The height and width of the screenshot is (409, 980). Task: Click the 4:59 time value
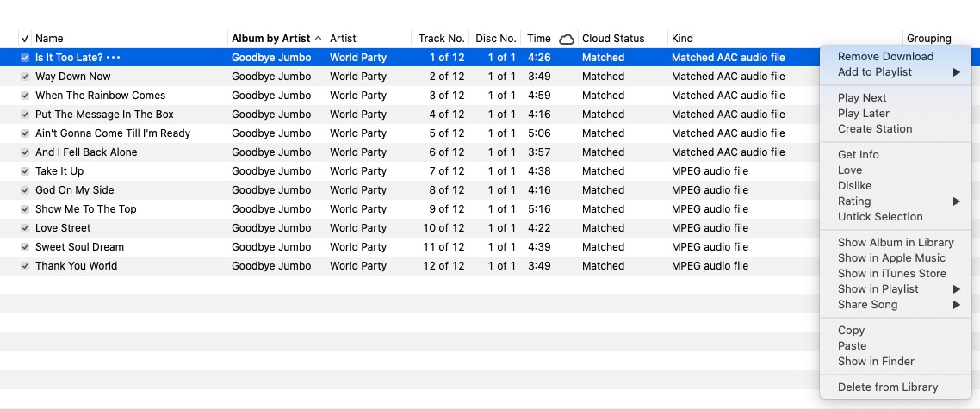(539, 96)
